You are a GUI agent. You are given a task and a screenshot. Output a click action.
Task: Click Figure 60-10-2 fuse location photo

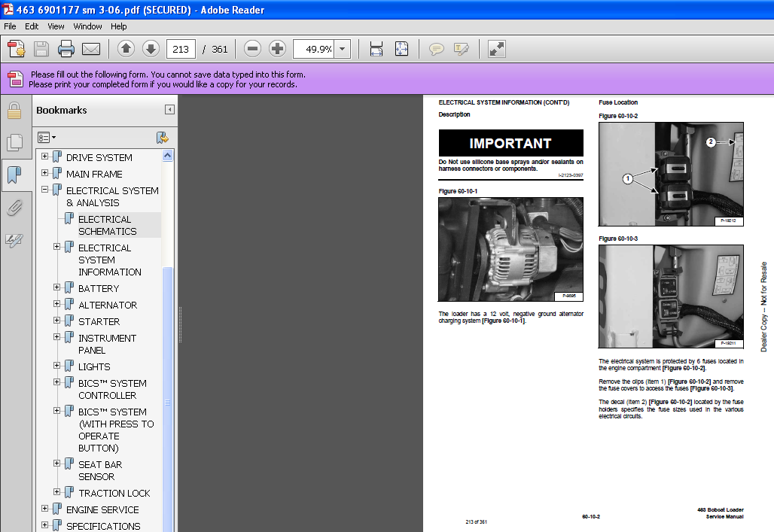tap(671, 175)
